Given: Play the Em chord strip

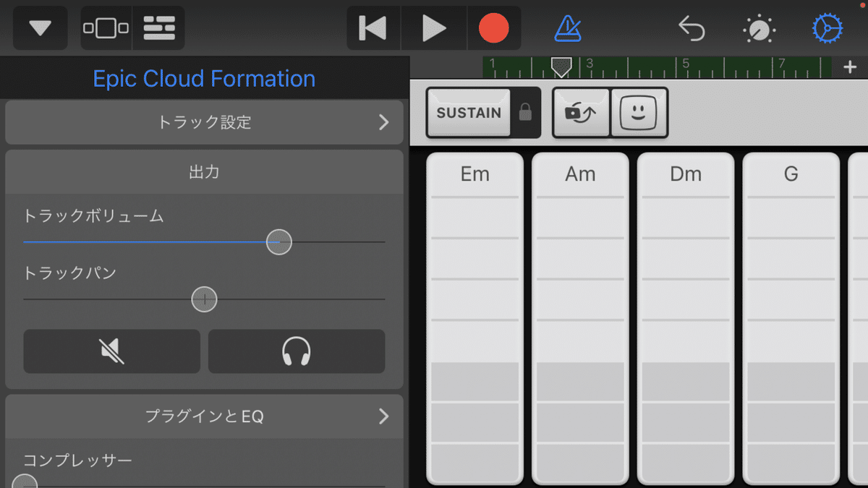Looking at the screenshot, I should (475, 318).
